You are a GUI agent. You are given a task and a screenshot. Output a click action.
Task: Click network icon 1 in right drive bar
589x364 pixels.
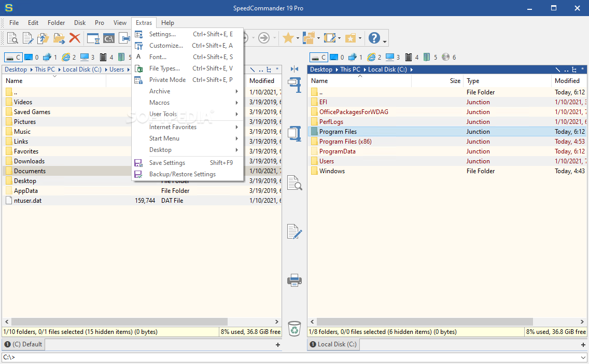(355, 57)
